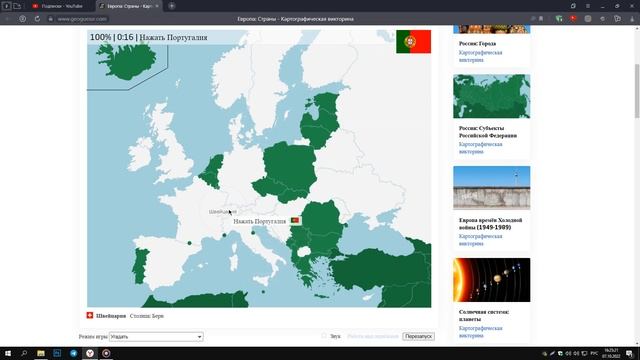Open Yandex Browser taskbar icon
Image resolution: width=640 pixels, height=360 pixels.
(90, 353)
